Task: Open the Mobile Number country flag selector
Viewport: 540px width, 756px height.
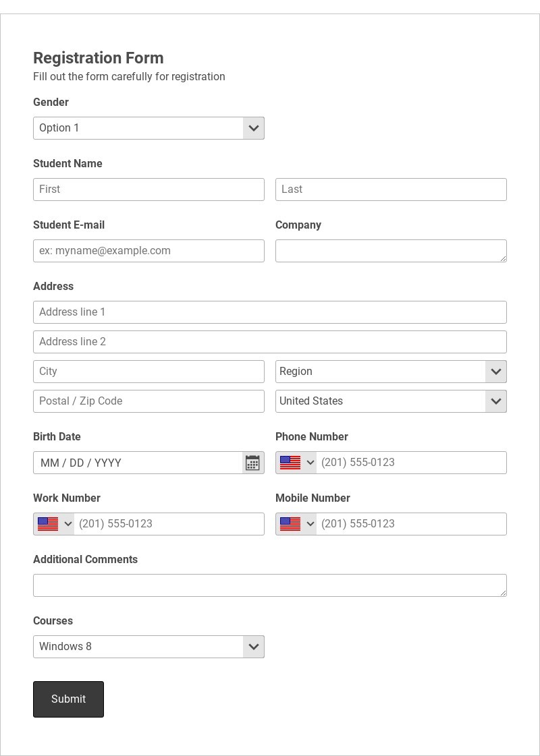Action: click(297, 524)
